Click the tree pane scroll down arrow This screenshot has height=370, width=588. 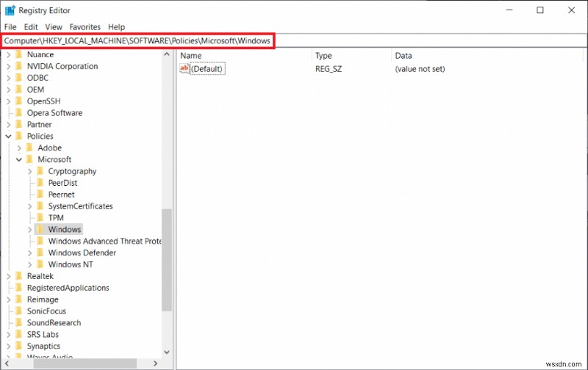[167, 352]
